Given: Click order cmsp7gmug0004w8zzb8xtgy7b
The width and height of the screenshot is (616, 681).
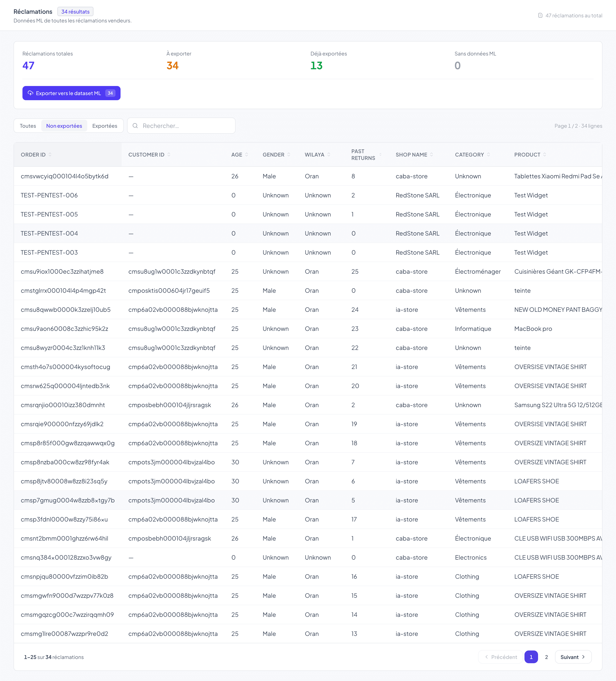Looking at the screenshot, I should point(68,500).
